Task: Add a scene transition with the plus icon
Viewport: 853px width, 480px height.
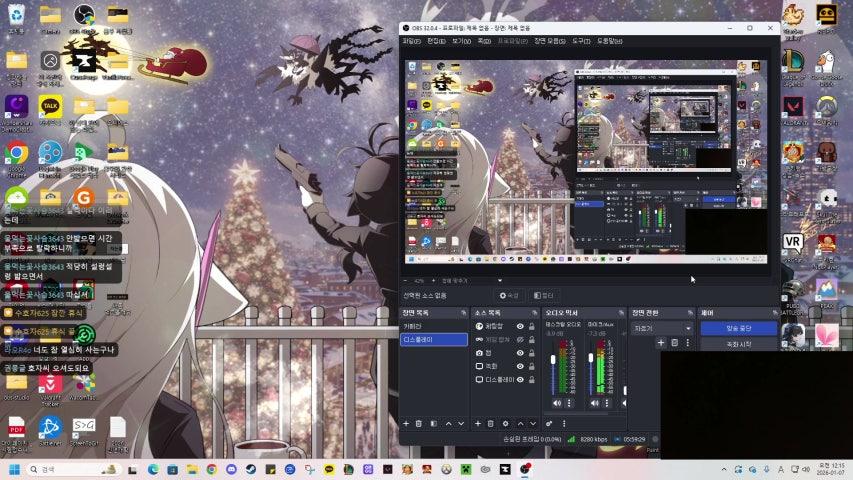Action: point(660,343)
